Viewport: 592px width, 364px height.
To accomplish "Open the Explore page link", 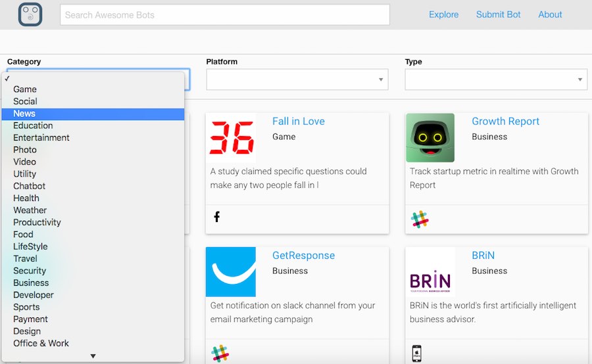I will (443, 14).
